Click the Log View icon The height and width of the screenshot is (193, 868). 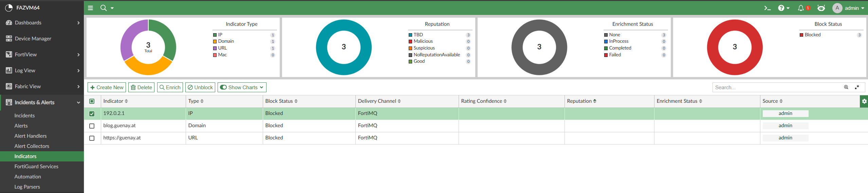9,71
